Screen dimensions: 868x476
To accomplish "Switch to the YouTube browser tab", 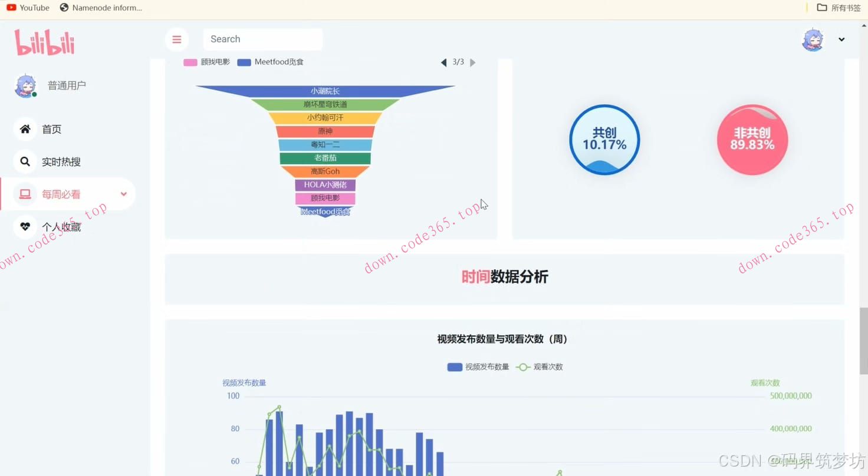I will [27, 8].
